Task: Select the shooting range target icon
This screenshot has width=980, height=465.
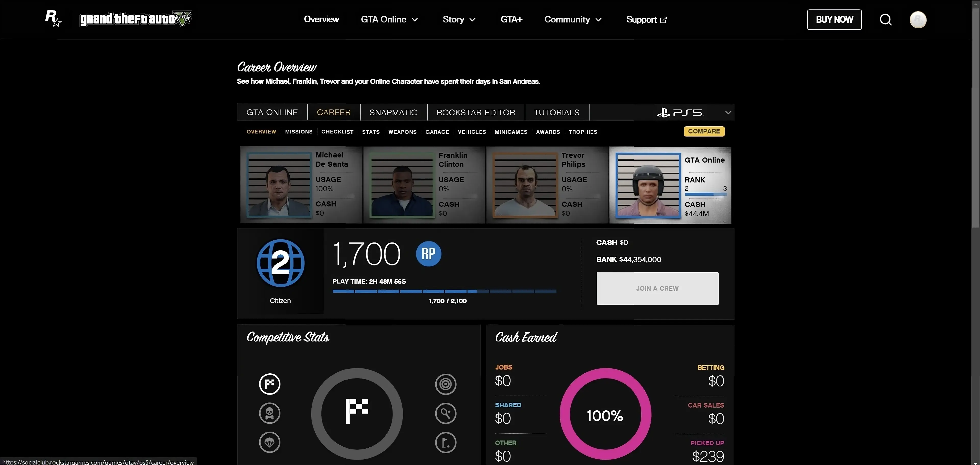Action: click(446, 384)
